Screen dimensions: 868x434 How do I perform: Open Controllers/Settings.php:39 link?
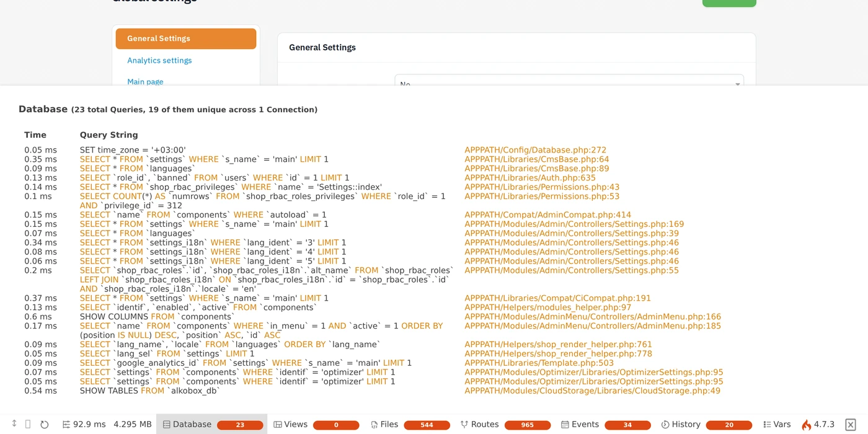[572, 234]
